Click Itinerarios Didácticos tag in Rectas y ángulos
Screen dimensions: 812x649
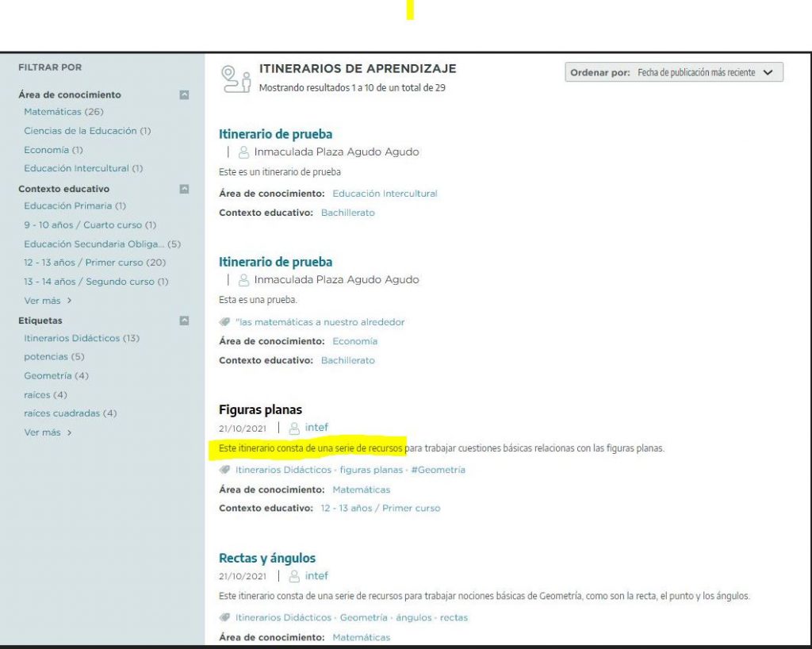(x=283, y=617)
